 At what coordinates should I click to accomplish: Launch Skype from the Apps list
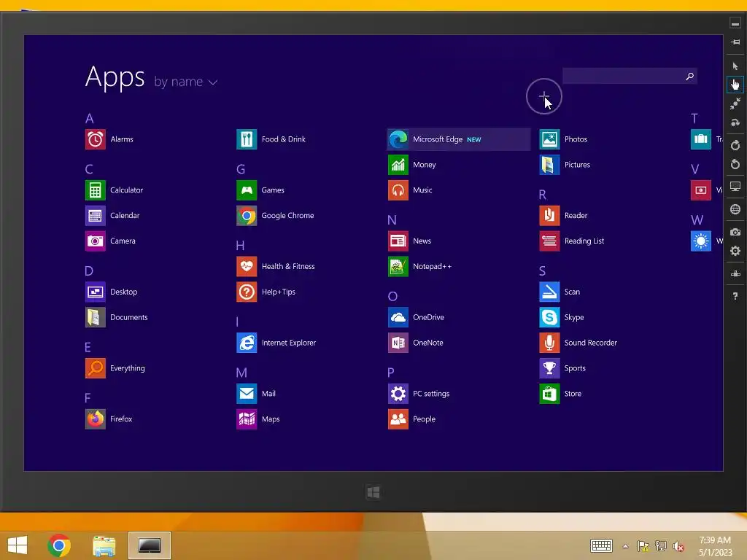pyautogui.click(x=562, y=318)
